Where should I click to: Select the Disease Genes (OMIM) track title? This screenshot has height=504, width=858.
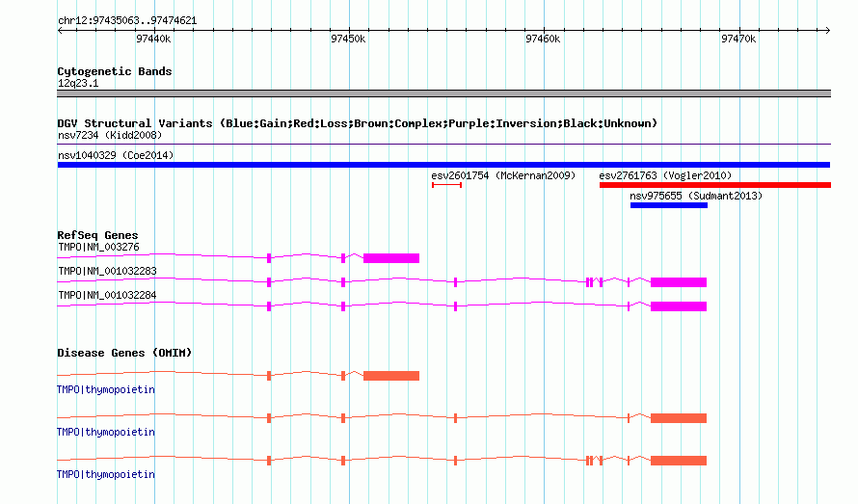coord(124,353)
